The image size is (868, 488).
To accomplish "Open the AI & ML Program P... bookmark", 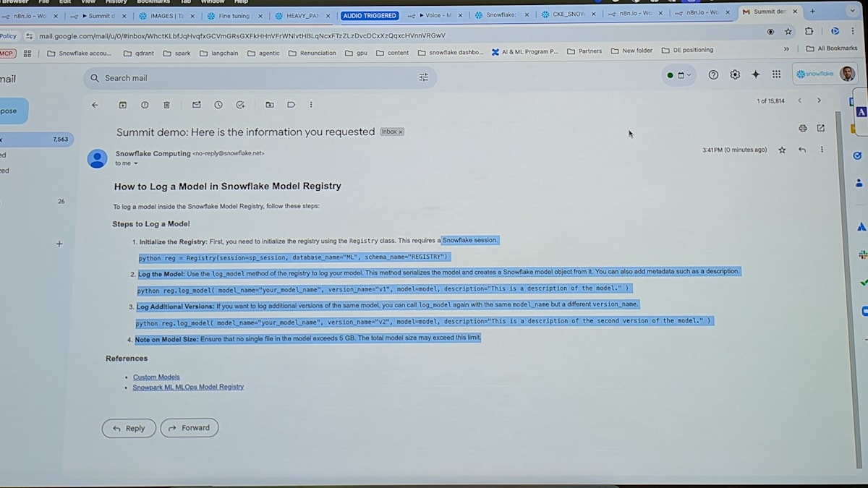I will tap(525, 52).
